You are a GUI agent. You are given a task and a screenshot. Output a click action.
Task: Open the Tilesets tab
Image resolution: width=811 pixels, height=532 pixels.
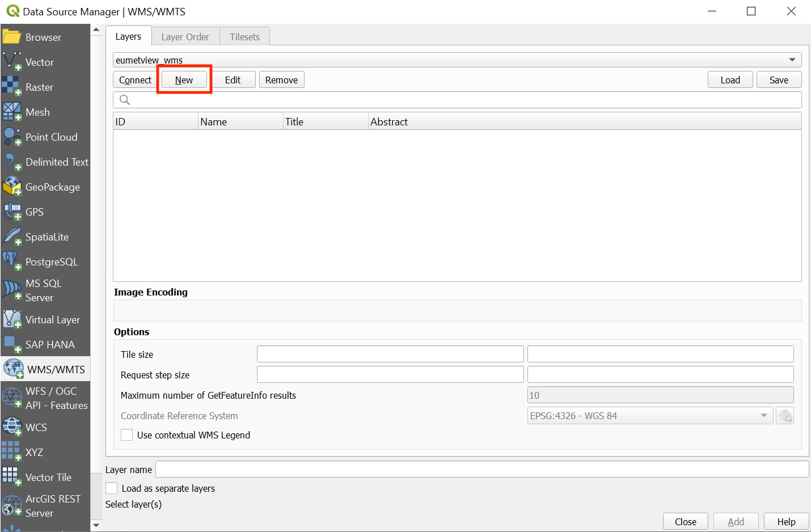(244, 37)
